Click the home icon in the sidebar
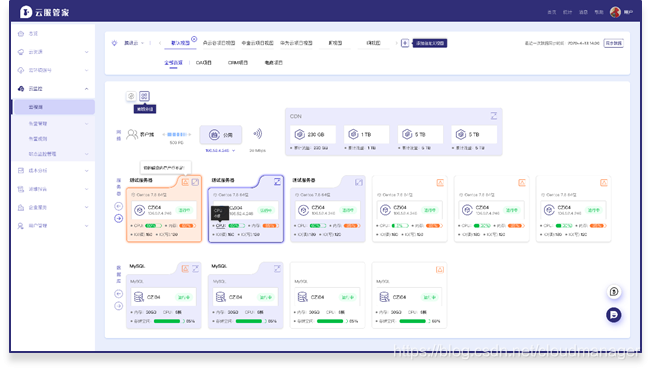The height and width of the screenshot is (370, 651). 21,34
